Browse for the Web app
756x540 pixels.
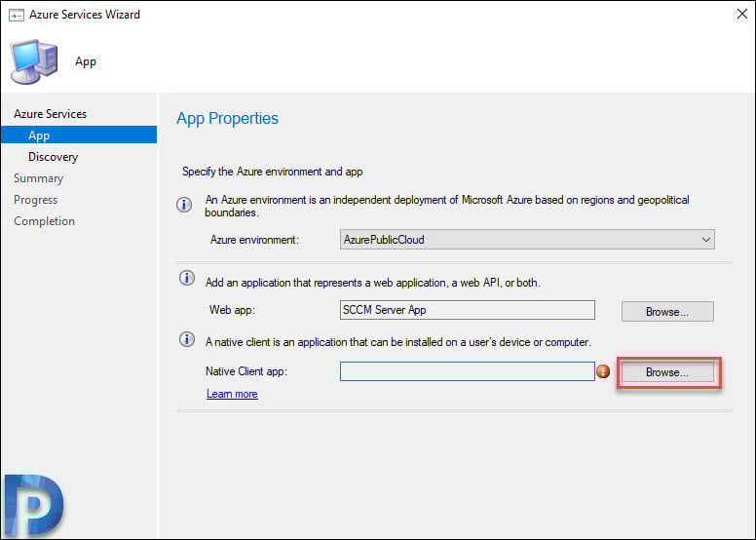pyautogui.click(x=667, y=312)
